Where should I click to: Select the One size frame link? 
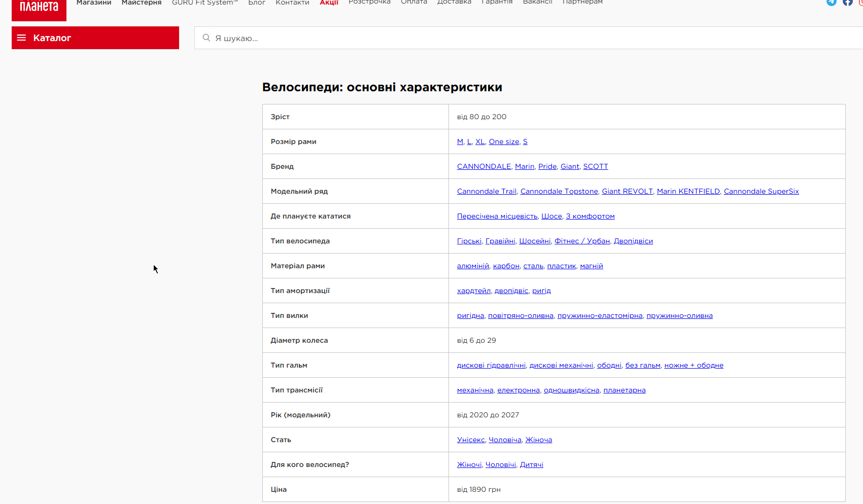pyautogui.click(x=504, y=141)
